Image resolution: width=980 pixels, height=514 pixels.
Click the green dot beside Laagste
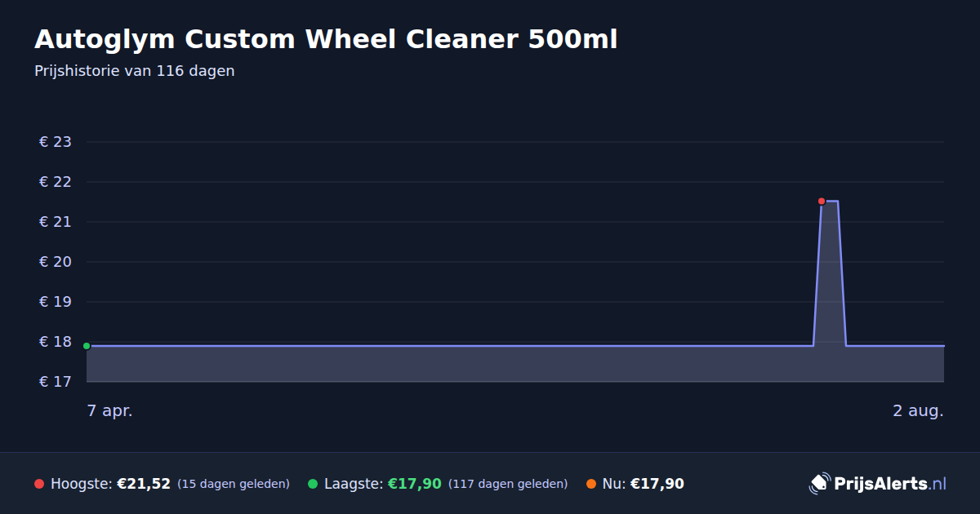pyautogui.click(x=313, y=484)
